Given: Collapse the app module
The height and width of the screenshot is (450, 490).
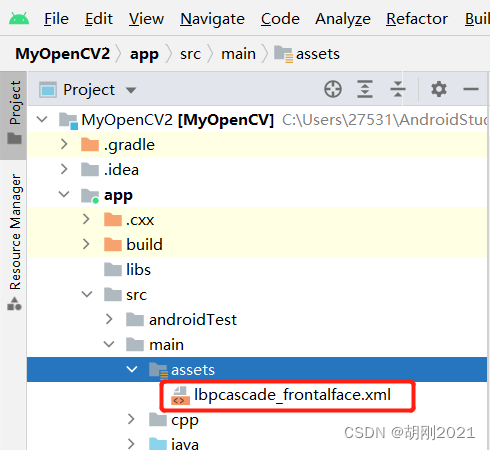Looking at the screenshot, I should tap(64, 194).
